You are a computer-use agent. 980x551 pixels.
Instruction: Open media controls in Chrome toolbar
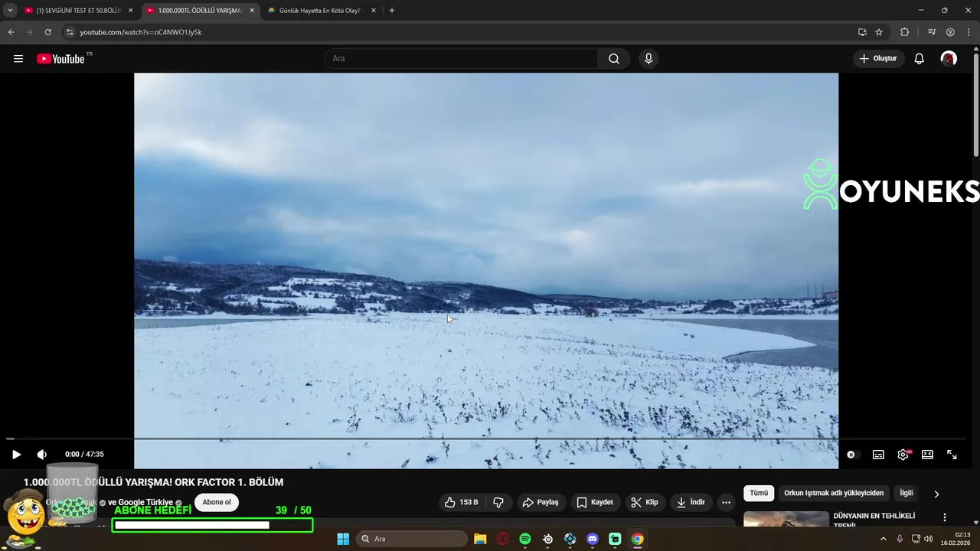(932, 32)
